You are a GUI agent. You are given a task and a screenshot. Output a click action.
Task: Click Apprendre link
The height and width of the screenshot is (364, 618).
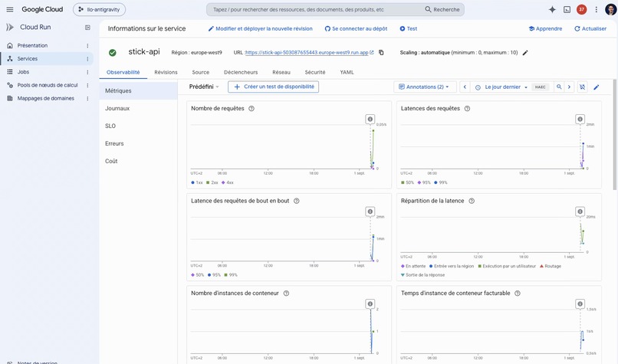tap(545, 29)
